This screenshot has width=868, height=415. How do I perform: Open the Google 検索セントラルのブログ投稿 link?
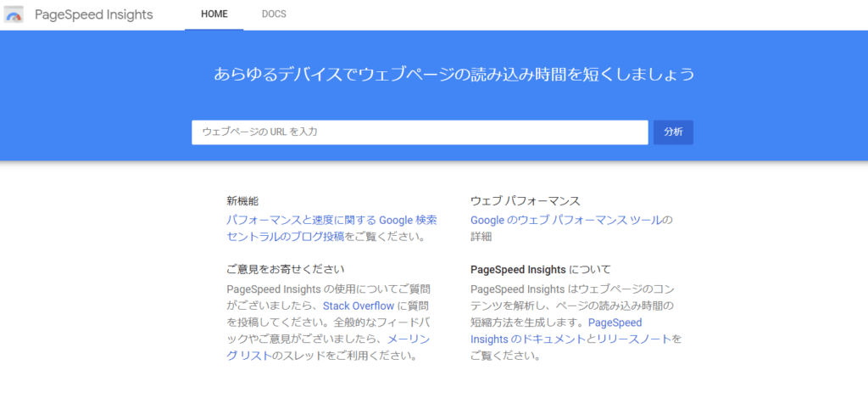click(331, 228)
